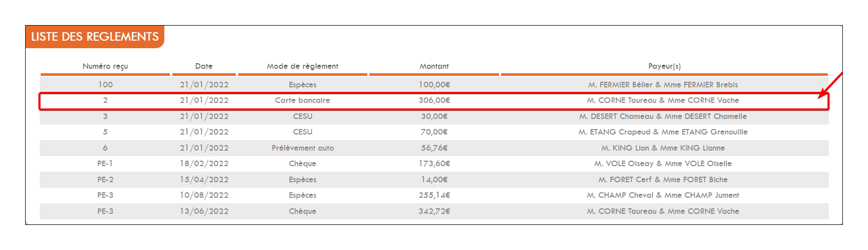The height and width of the screenshot is (250, 868).
Task: Sort by Numéro reçu column header
Action: click(x=105, y=66)
